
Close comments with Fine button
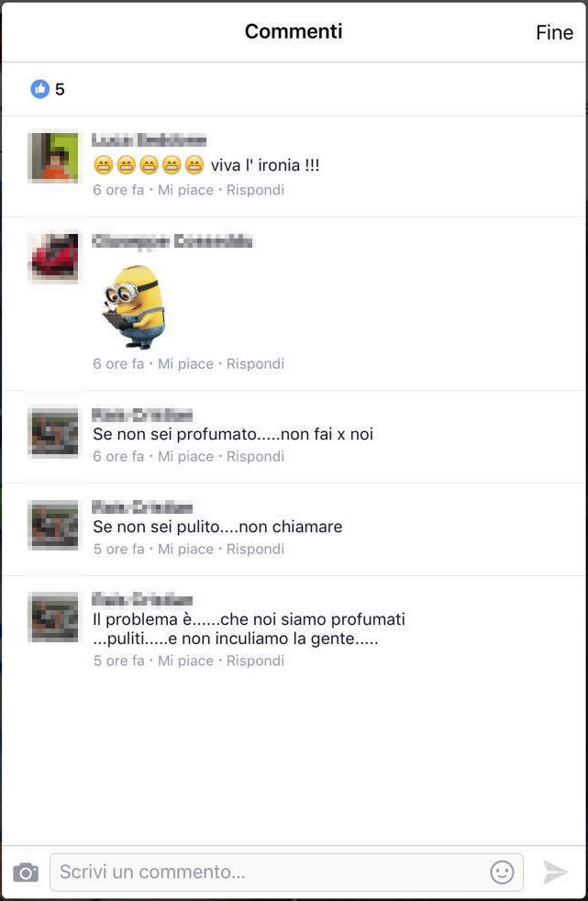(x=554, y=32)
